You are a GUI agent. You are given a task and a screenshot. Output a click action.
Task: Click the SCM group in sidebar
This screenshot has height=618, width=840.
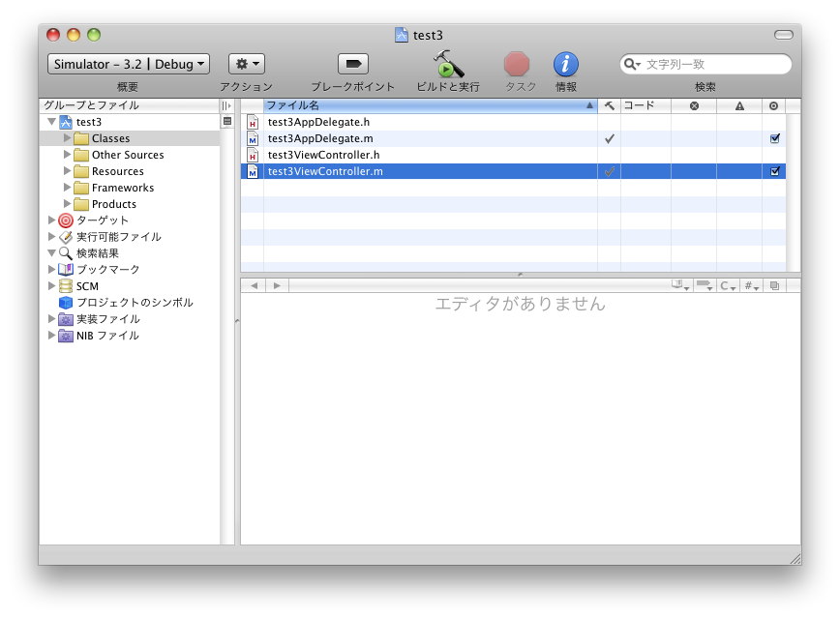point(87,286)
